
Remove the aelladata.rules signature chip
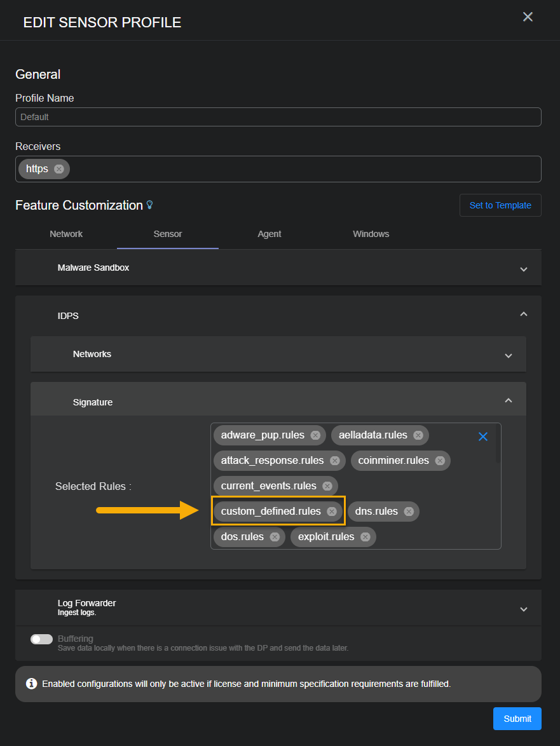pos(418,435)
